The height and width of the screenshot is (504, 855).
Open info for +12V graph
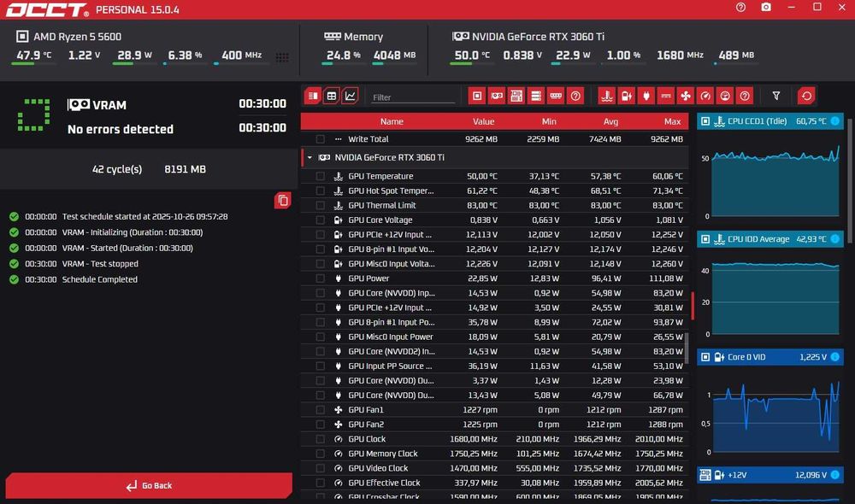[834, 475]
